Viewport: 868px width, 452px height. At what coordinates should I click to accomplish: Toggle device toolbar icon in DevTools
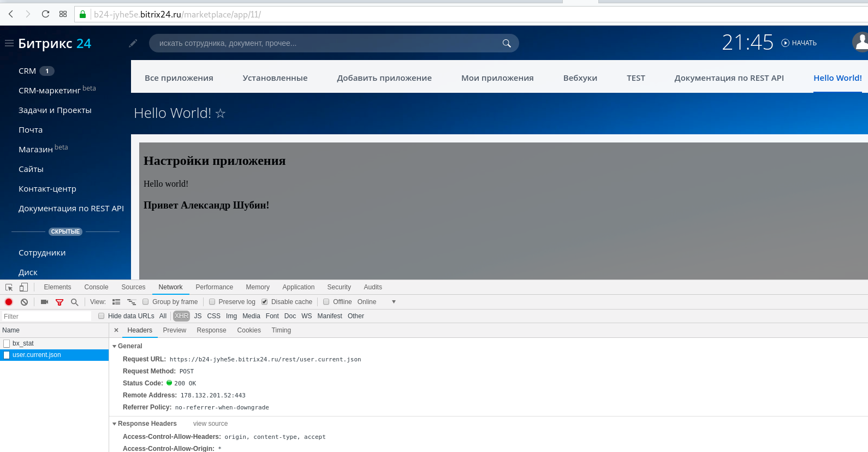(x=23, y=287)
